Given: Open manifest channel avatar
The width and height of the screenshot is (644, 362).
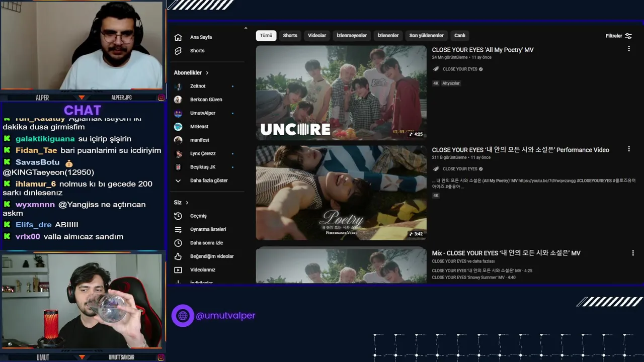Looking at the screenshot, I should pos(178,140).
